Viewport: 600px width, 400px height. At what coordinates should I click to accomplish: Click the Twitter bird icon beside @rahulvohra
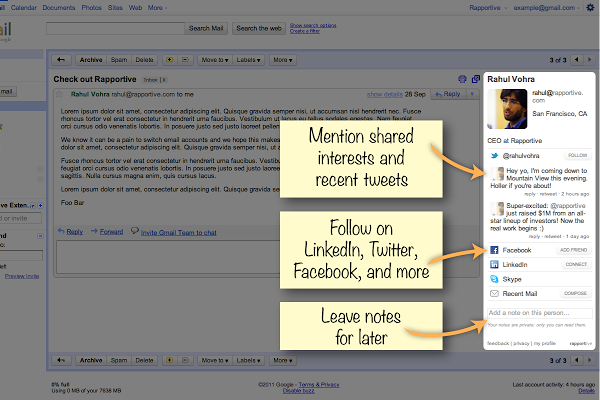point(492,156)
